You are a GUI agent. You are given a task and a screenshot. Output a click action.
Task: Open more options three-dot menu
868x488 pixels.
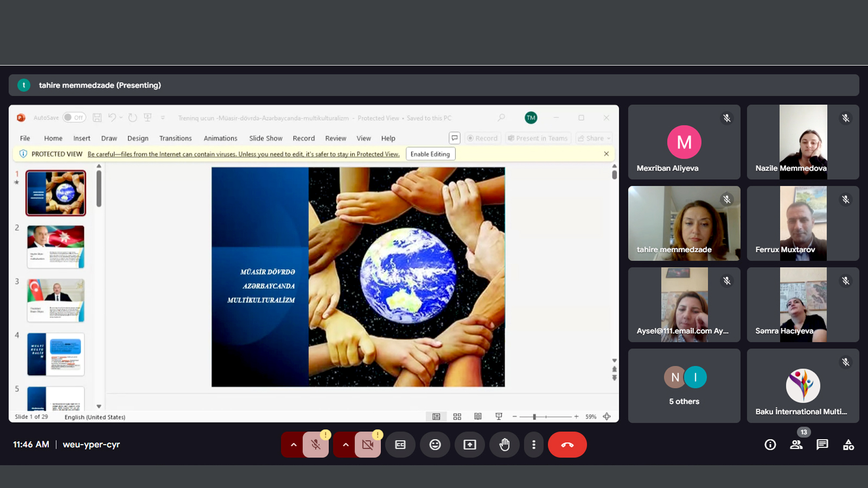[533, 445]
